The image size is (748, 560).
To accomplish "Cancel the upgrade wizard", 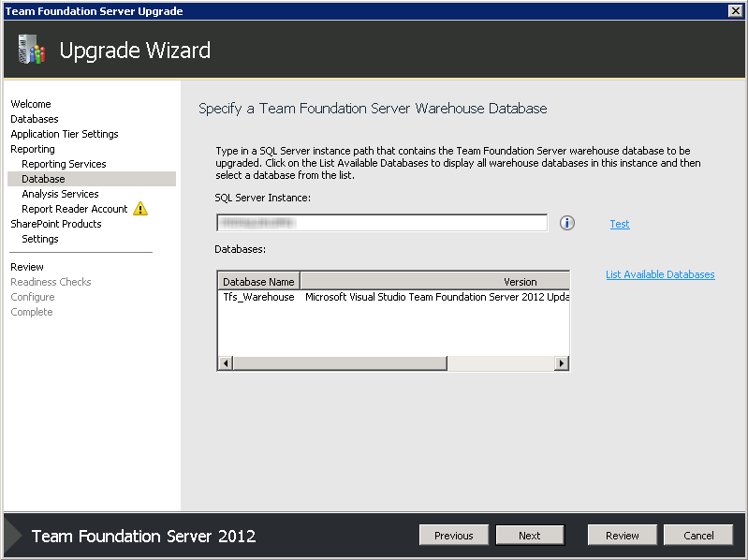I will coord(698,536).
